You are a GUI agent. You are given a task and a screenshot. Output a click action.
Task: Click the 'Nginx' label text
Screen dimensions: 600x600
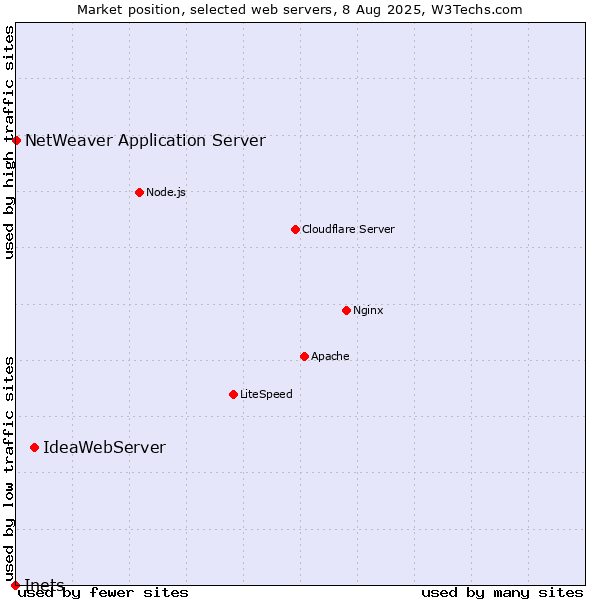(368, 310)
